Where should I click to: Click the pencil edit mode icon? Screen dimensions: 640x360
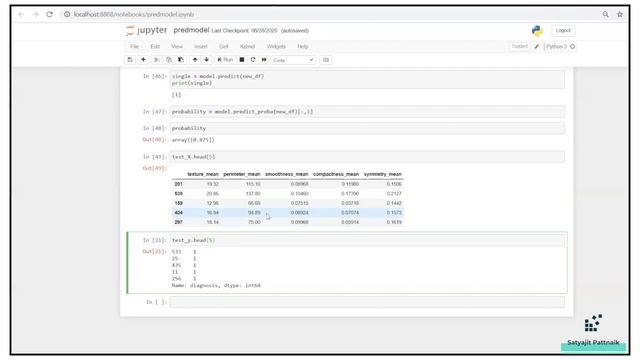(537, 47)
